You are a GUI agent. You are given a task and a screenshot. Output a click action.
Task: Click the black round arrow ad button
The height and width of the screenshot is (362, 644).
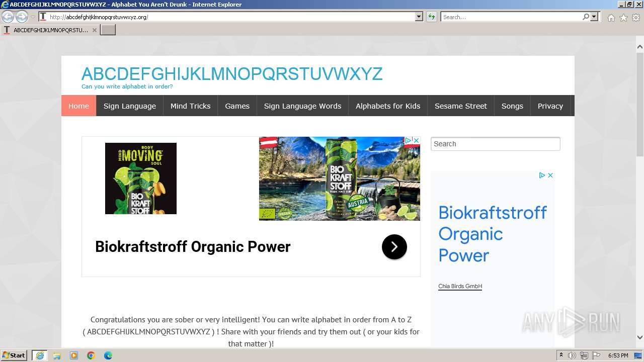(x=394, y=247)
